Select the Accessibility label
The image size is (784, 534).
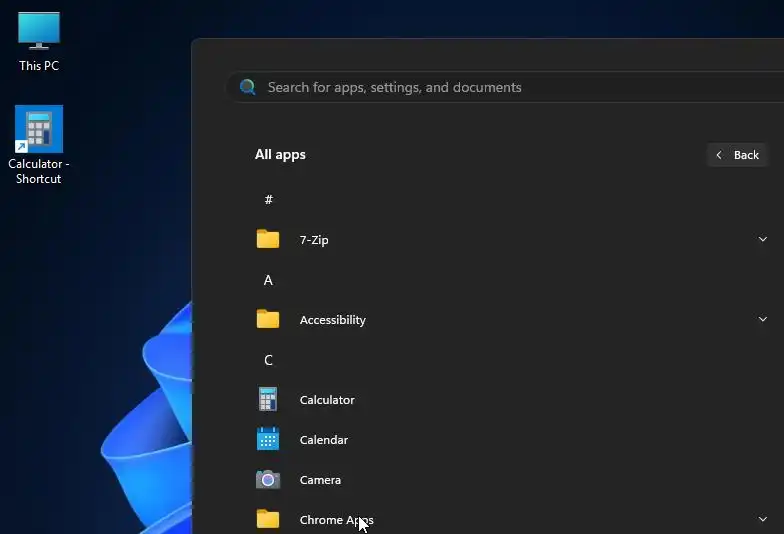[332, 320]
